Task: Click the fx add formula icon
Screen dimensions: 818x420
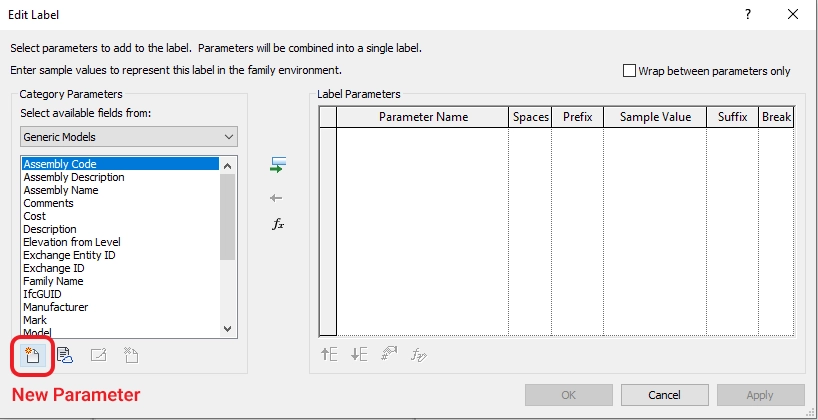Action: click(278, 225)
